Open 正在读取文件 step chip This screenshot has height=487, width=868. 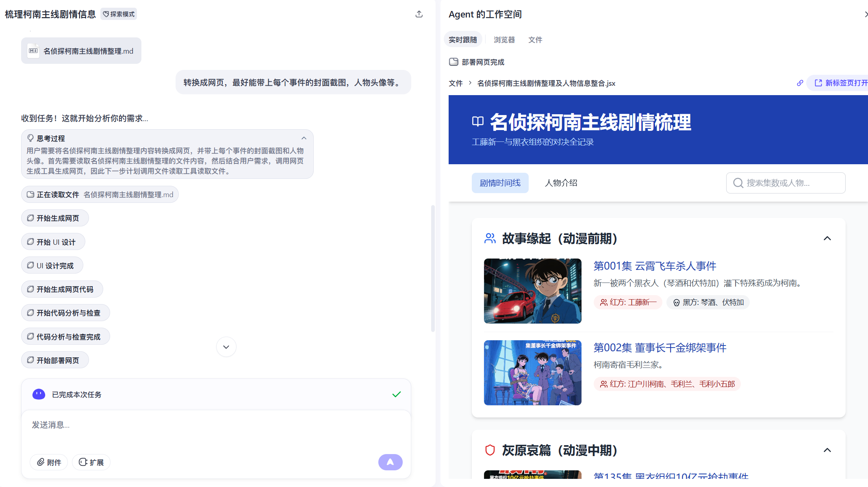click(100, 195)
